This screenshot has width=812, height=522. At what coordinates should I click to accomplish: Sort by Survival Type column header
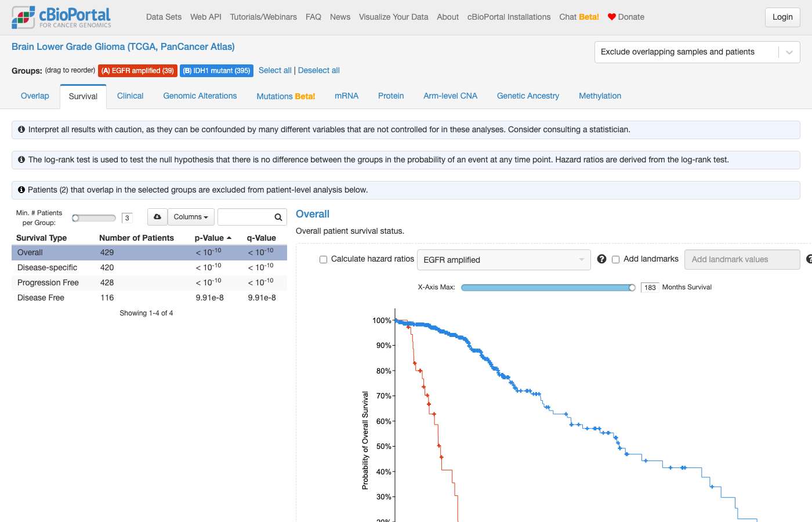point(41,238)
